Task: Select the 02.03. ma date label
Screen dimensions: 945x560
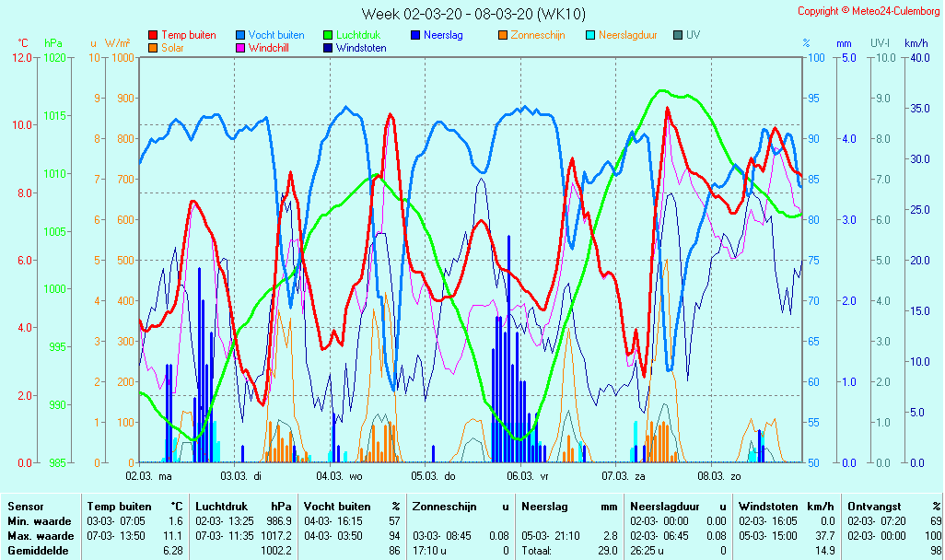Action: coord(148,476)
